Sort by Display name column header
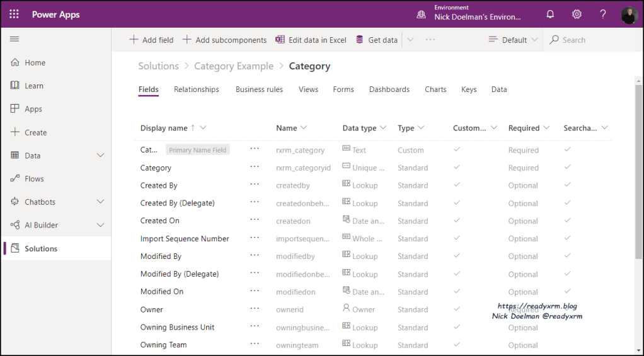 [x=164, y=128]
